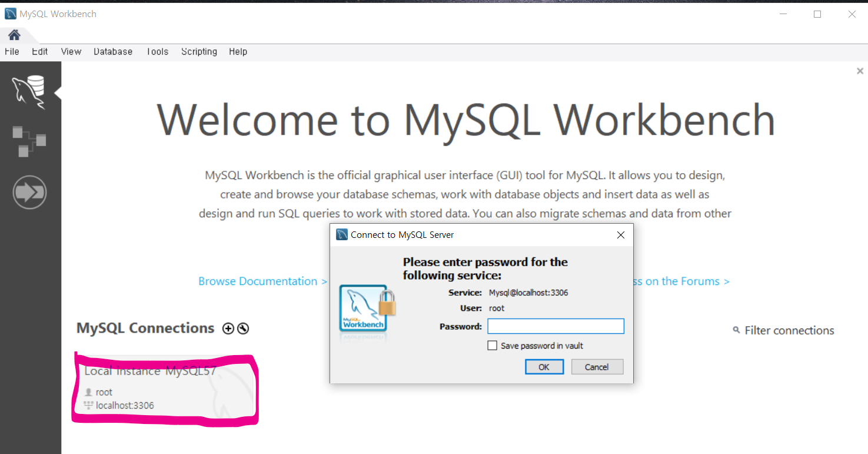The height and width of the screenshot is (454, 868).
Task: Open the Database menu
Action: (113, 52)
